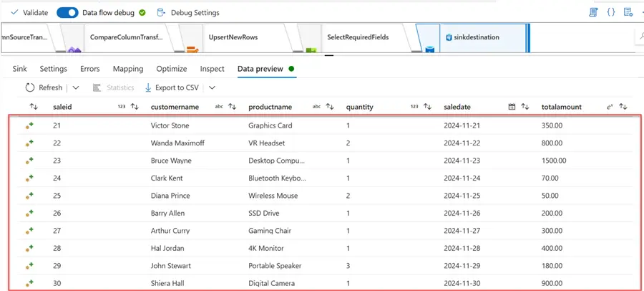The image size is (644, 291).
Task: Expand the Export to CSV dropdown chevron
Action: point(212,87)
